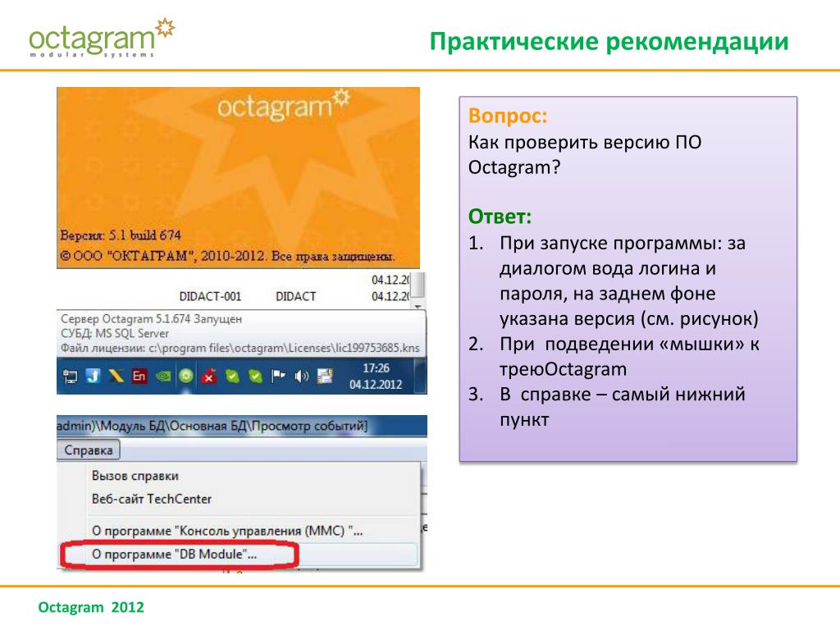The height and width of the screenshot is (630, 840).
Task: Click the red X tray icon
Action: [x=209, y=376]
